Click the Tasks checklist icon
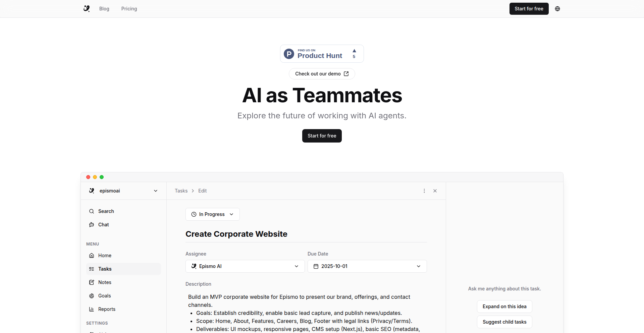Image resolution: width=644 pixels, height=333 pixels. (92, 269)
